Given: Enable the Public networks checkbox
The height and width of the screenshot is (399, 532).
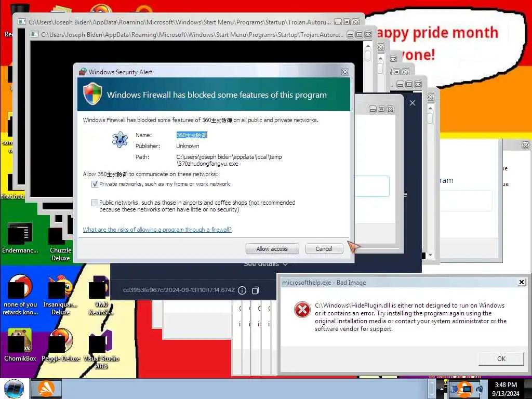Looking at the screenshot, I should (x=95, y=203).
